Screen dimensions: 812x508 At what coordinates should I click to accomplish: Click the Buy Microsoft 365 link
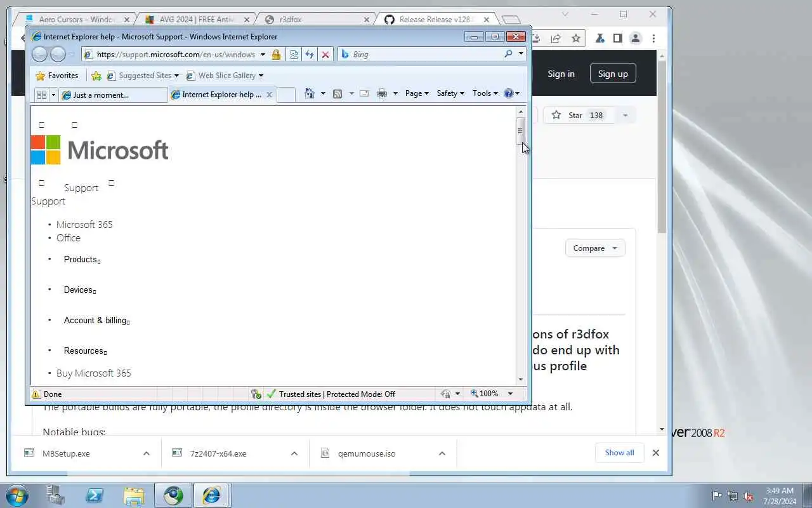94,373
